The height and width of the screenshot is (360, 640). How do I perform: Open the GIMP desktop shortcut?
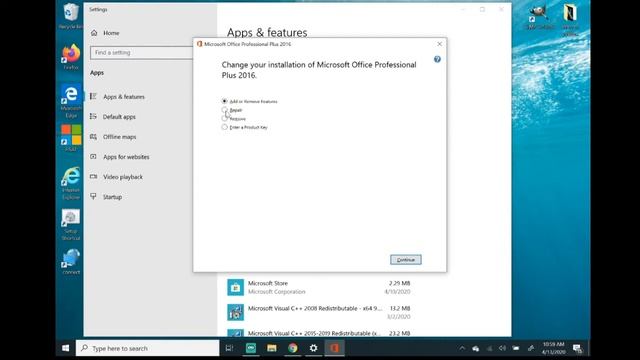540,16
